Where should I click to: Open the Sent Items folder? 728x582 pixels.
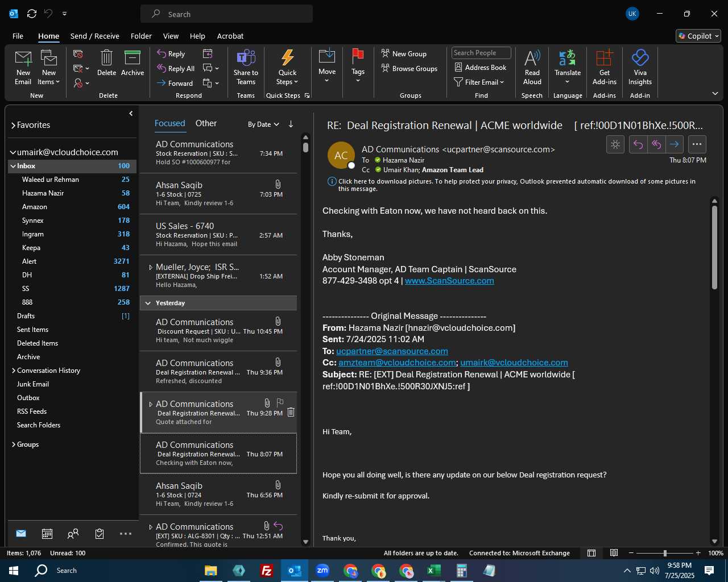click(x=72, y=330)
